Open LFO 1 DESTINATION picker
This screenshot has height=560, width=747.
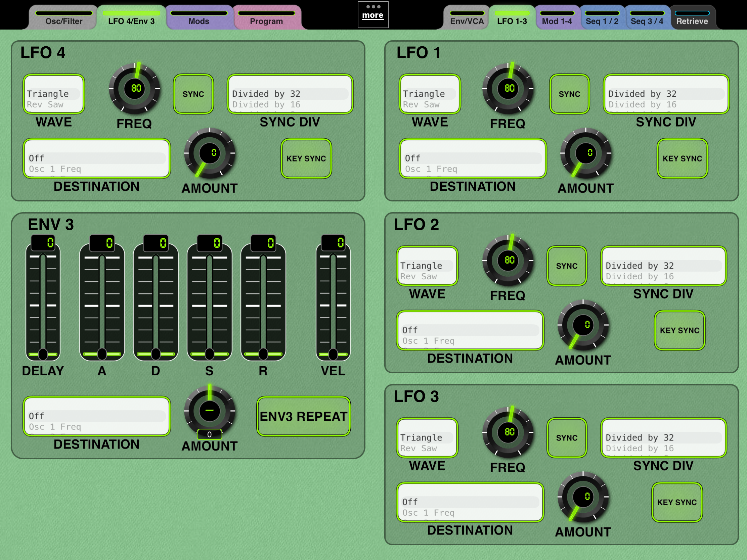tap(473, 158)
